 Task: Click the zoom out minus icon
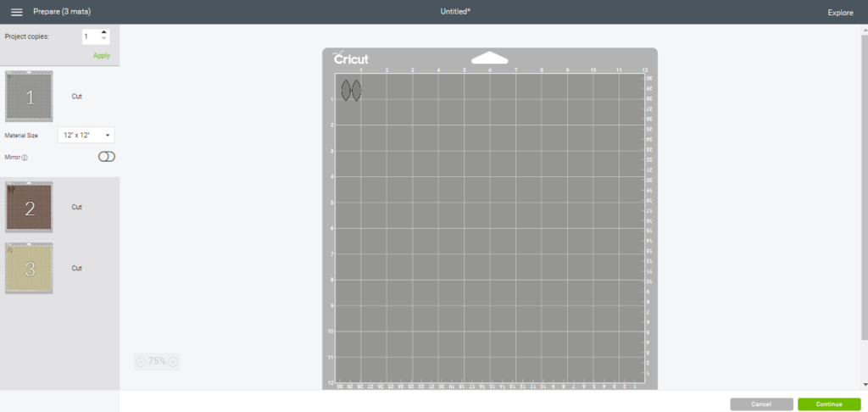pyautogui.click(x=141, y=361)
